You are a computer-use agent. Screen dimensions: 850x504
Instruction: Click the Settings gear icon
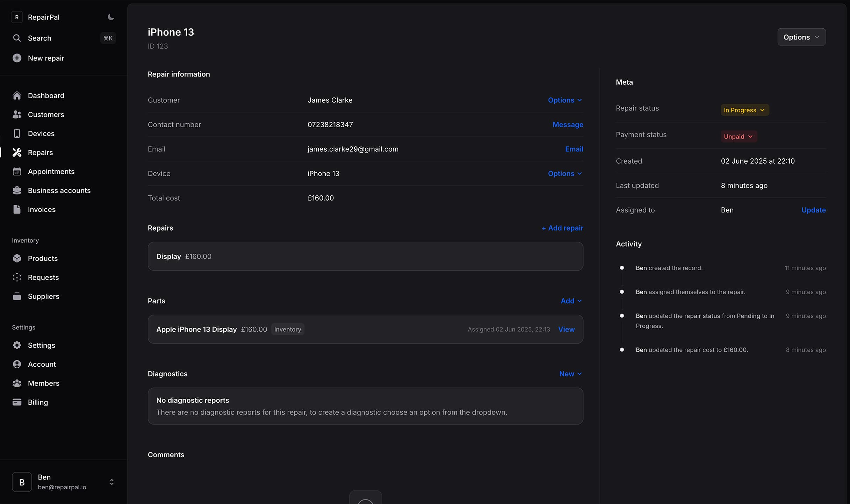(17, 345)
